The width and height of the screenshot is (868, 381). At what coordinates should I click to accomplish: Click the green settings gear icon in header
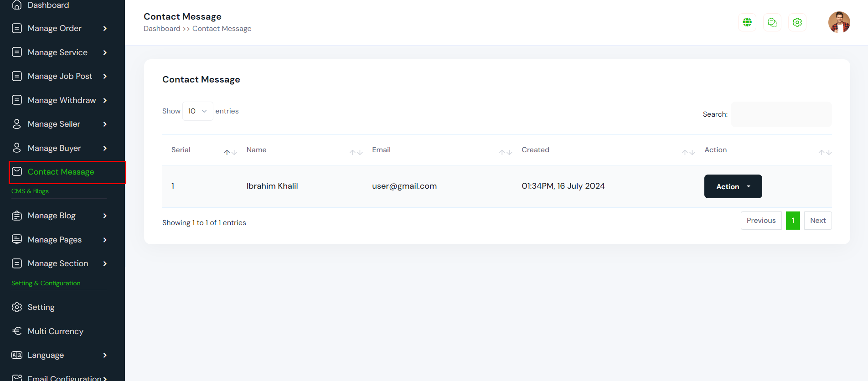(x=797, y=22)
